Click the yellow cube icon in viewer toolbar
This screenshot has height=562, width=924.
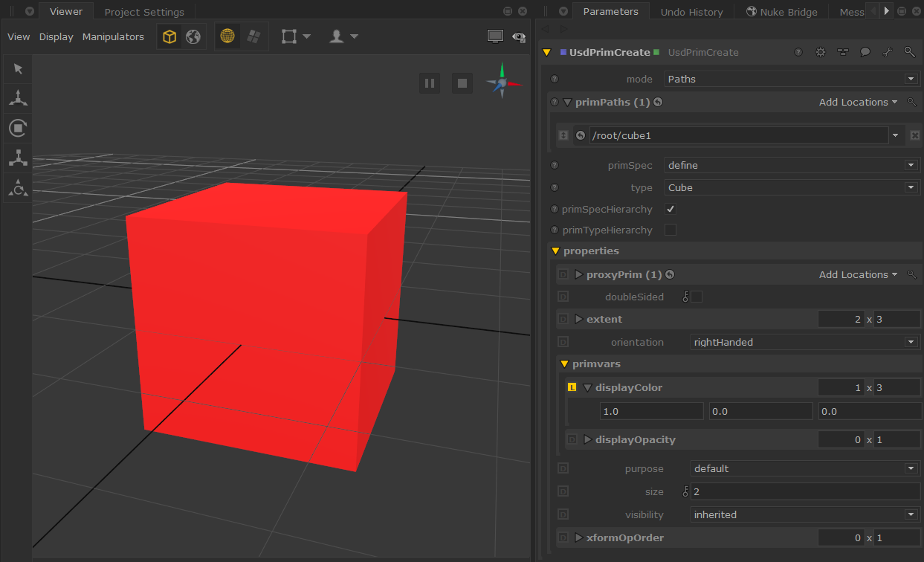[170, 36]
